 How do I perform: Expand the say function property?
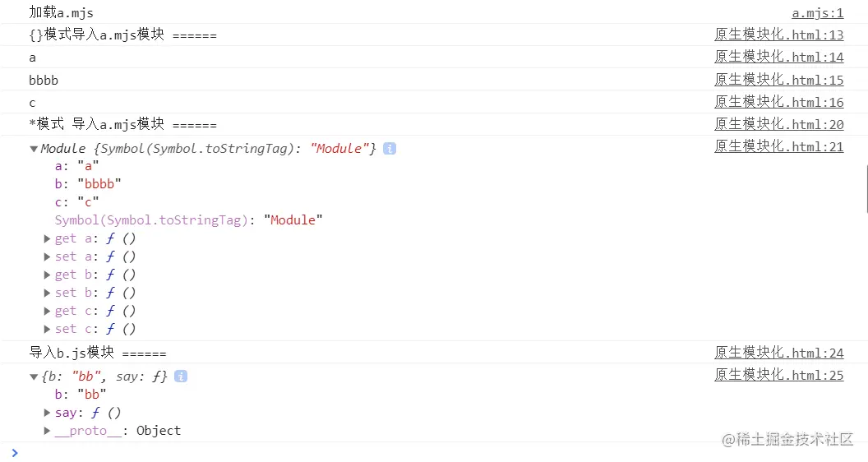point(47,413)
